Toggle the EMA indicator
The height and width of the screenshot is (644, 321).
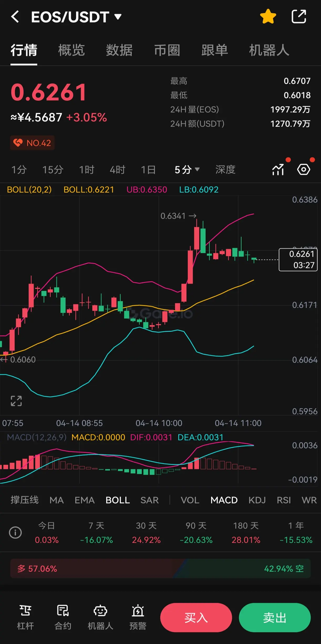pos(85,500)
